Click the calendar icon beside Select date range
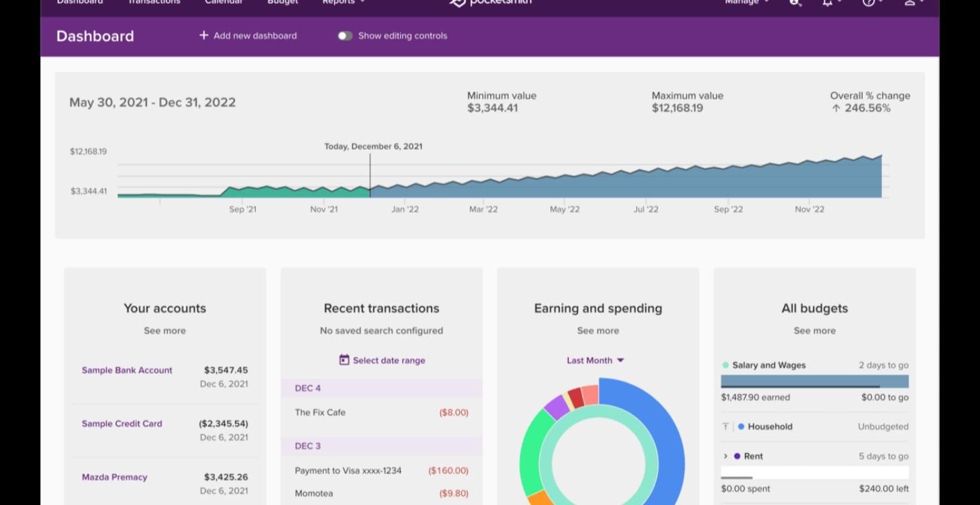This screenshot has width=980, height=505. point(344,360)
